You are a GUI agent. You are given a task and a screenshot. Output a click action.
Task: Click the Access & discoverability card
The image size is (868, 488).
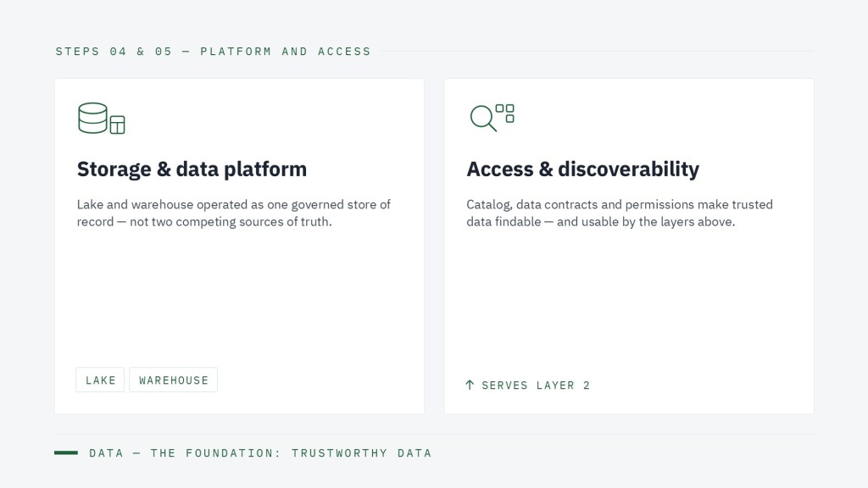tap(629, 247)
